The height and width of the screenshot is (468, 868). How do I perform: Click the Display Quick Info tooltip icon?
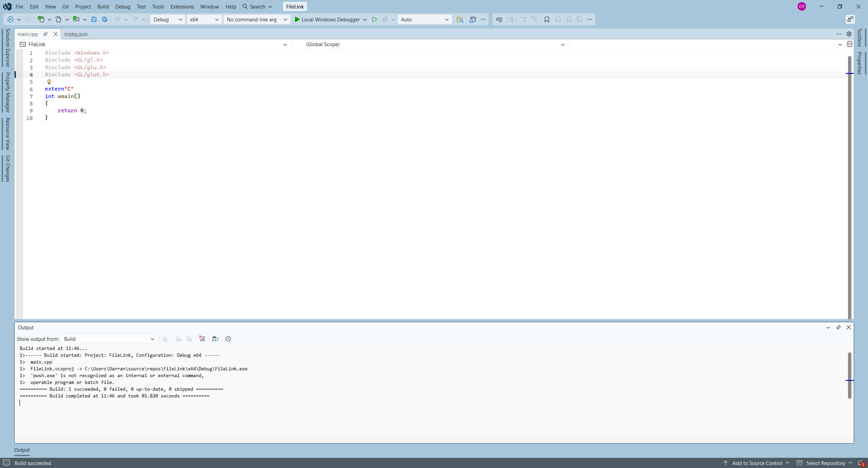point(499,19)
